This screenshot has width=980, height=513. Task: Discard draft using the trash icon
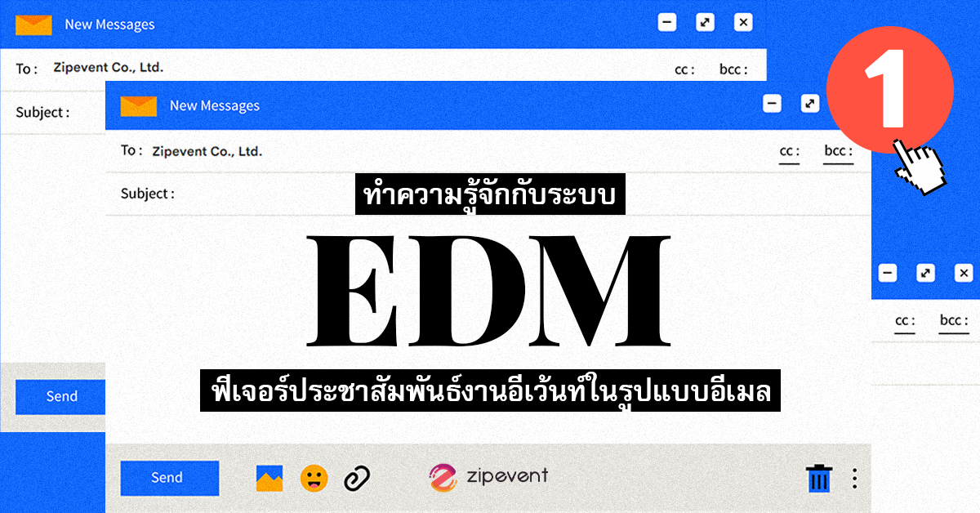(x=819, y=478)
